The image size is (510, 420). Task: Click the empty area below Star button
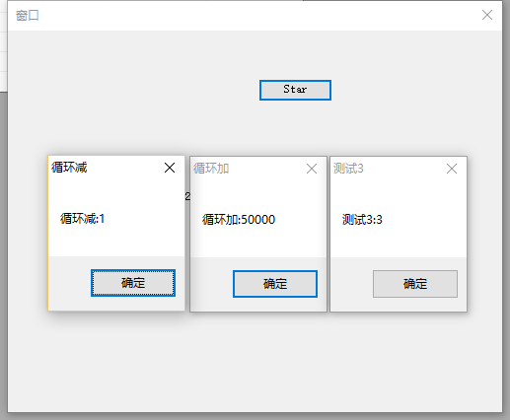(295, 126)
